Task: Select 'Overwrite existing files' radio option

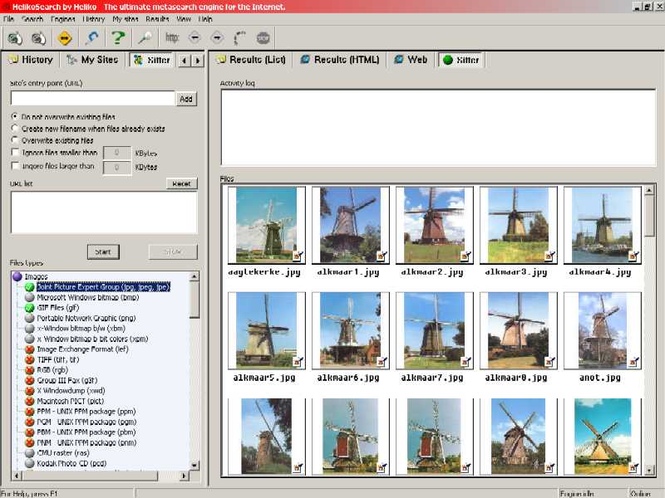Action: click(14, 141)
